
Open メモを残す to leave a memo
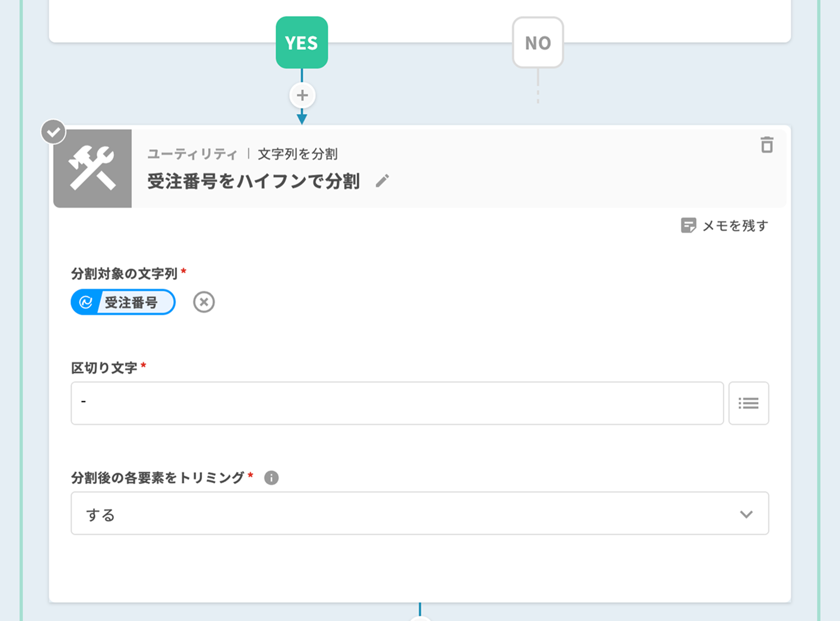pos(724,225)
